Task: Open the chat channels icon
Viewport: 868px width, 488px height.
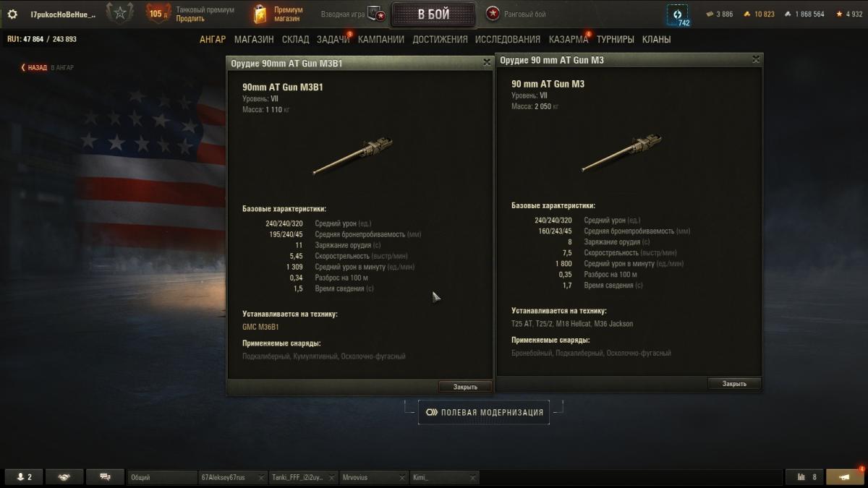Action: pos(105,477)
